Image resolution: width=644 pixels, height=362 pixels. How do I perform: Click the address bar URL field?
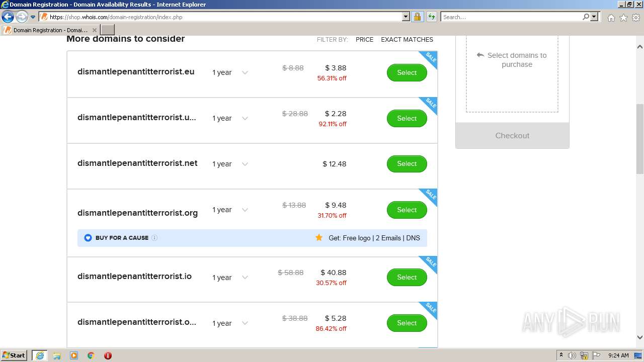tap(221, 17)
